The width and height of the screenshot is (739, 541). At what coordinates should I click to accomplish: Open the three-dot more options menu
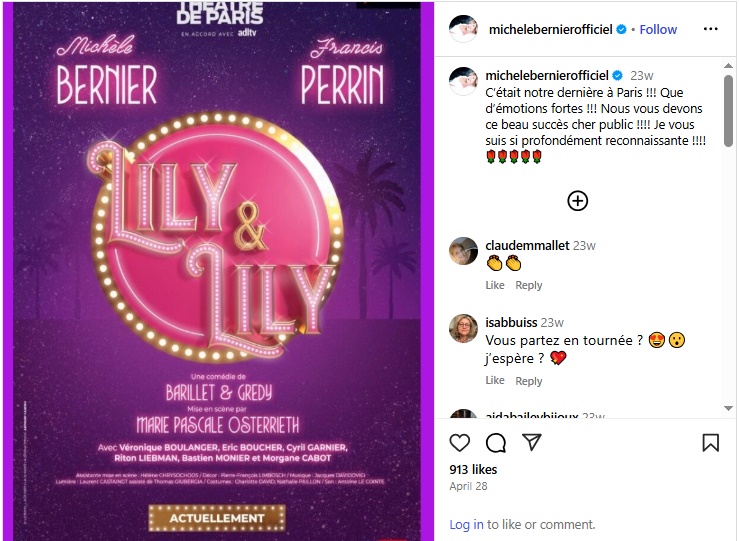pos(710,29)
